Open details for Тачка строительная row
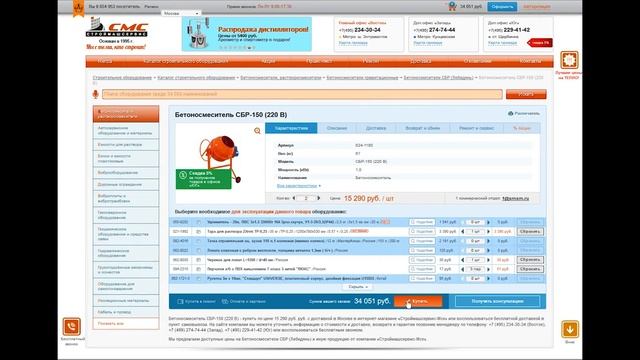Screen dimensions: 640x360 pos(422,241)
